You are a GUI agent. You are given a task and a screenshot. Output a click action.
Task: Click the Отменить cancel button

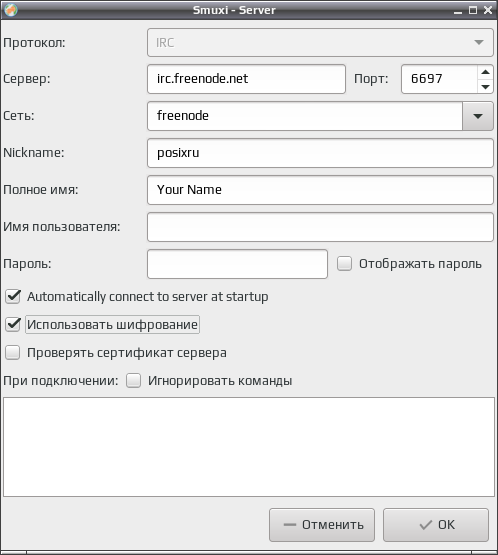click(x=322, y=525)
